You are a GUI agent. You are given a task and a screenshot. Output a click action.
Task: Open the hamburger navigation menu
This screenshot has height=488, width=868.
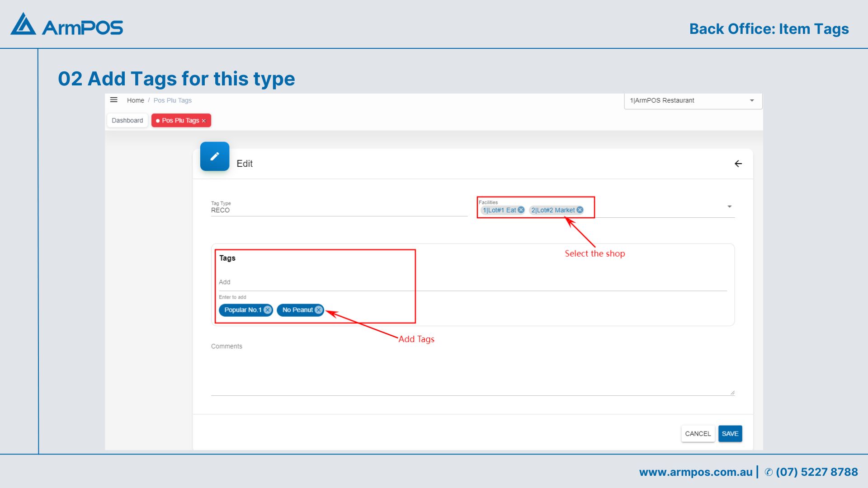coord(114,100)
